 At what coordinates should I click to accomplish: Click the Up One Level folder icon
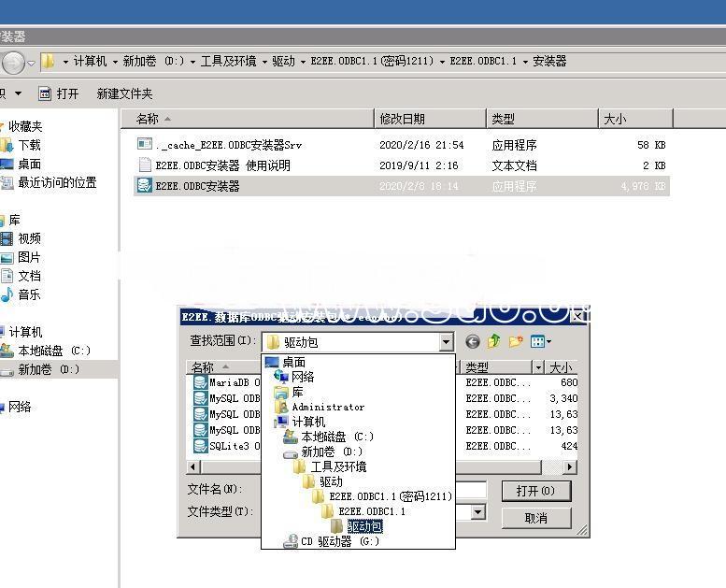(x=493, y=342)
